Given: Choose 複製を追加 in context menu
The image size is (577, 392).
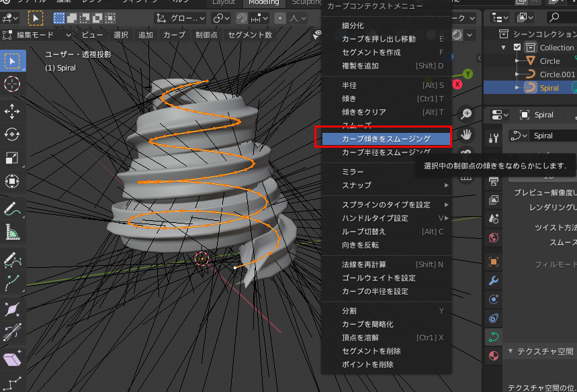Looking at the screenshot, I should 386,66.
